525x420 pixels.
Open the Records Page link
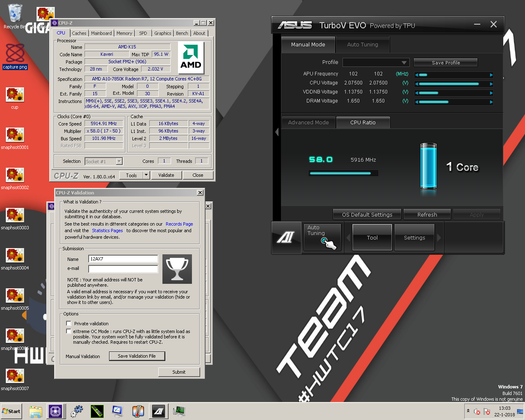click(179, 224)
